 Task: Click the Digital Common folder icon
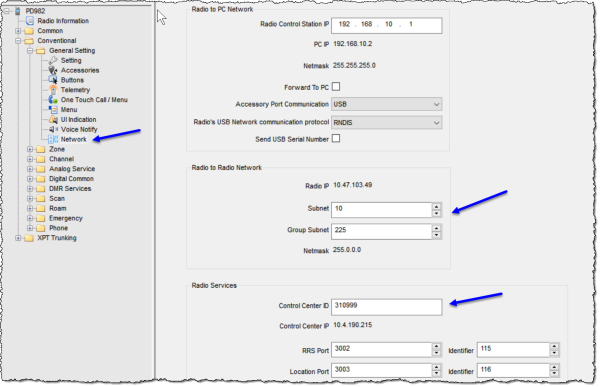41,179
